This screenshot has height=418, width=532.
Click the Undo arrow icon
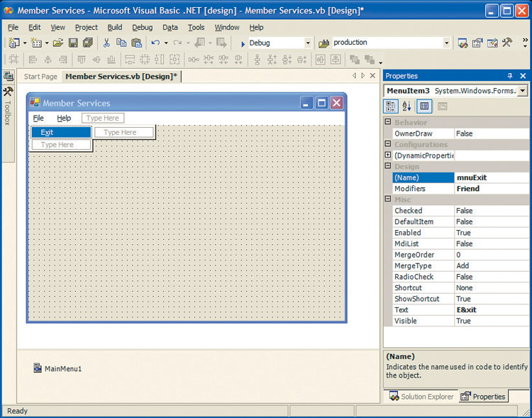(155, 43)
